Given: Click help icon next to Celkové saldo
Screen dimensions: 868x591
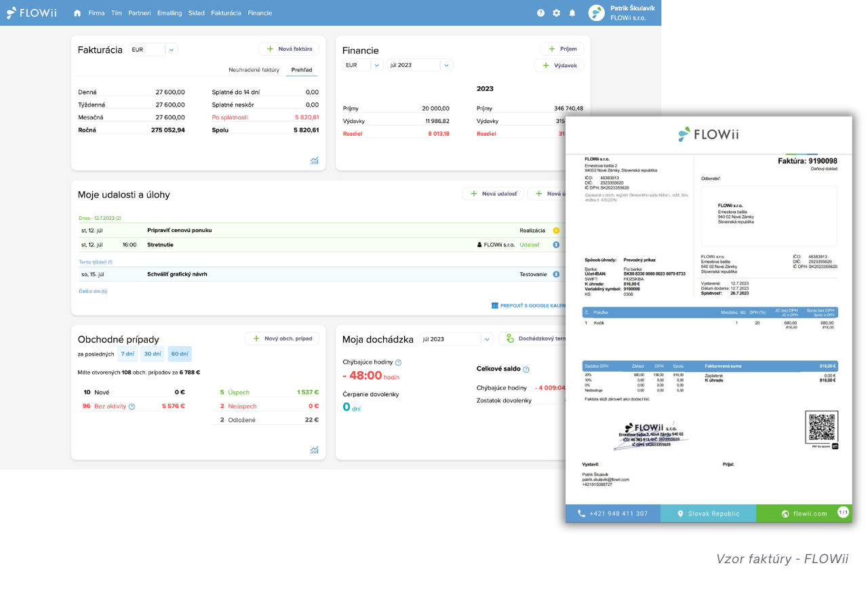Looking at the screenshot, I should coord(526,369).
